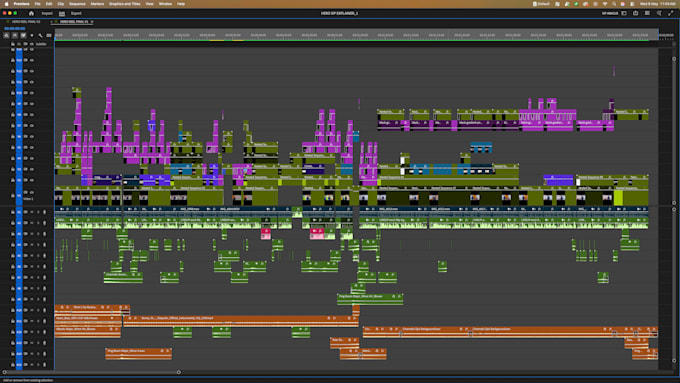The image size is (680, 383).
Task: Toggle the A2 track targeting button
Action: point(19,223)
